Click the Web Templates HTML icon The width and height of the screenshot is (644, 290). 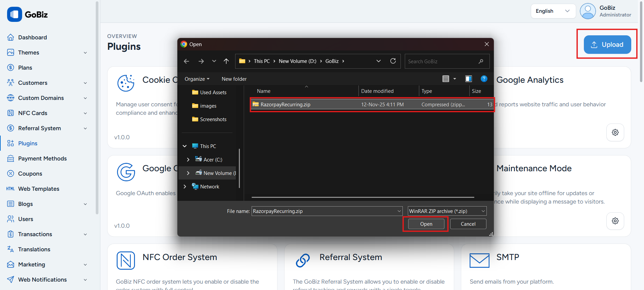click(x=10, y=189)
